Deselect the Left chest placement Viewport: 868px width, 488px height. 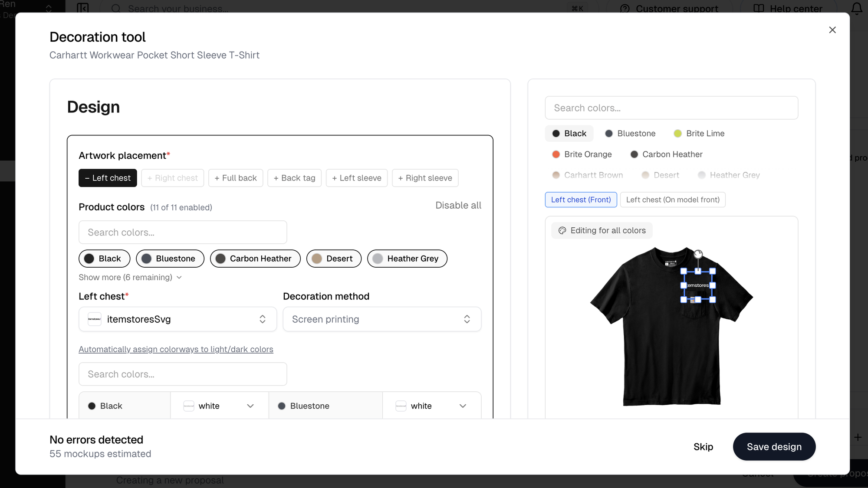pyautogui.click(x=108, y=178)
